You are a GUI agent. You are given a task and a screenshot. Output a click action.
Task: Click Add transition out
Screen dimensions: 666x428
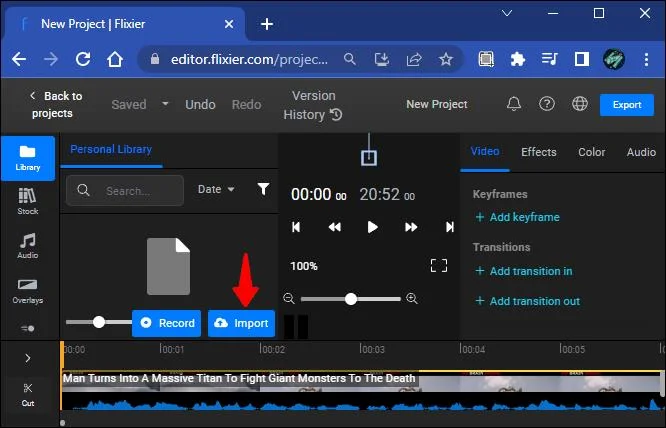[x=527, y=301]
